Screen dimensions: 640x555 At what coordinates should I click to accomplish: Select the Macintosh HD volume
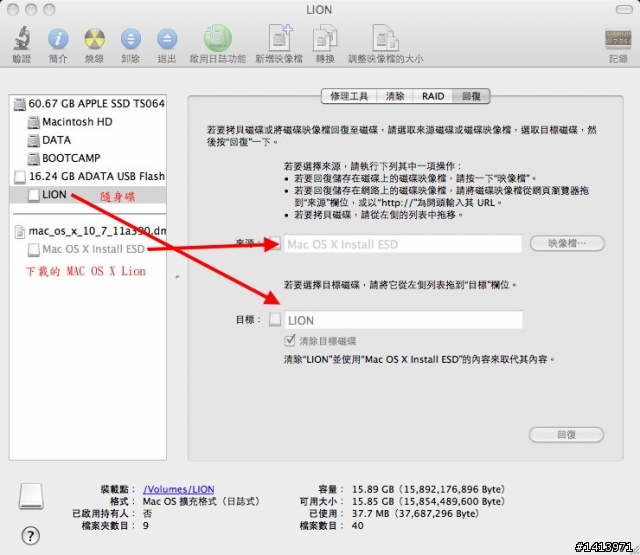[88, 122]
